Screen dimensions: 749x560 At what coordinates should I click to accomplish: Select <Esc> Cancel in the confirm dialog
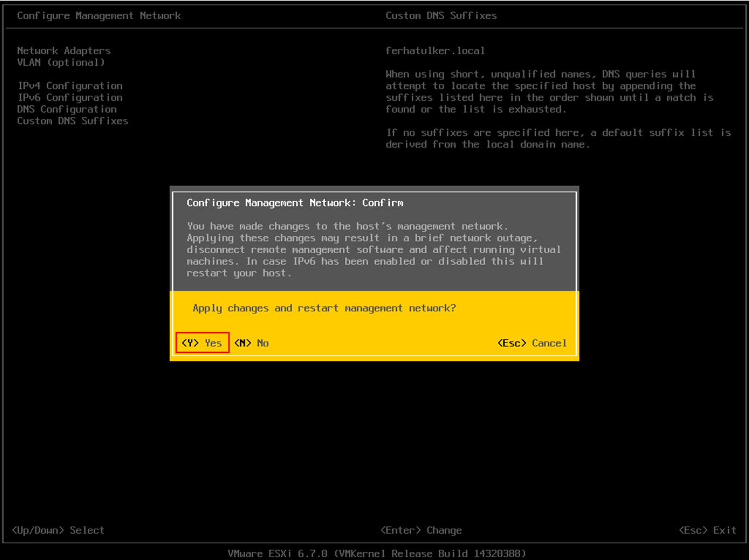click(x=532, y=343)
